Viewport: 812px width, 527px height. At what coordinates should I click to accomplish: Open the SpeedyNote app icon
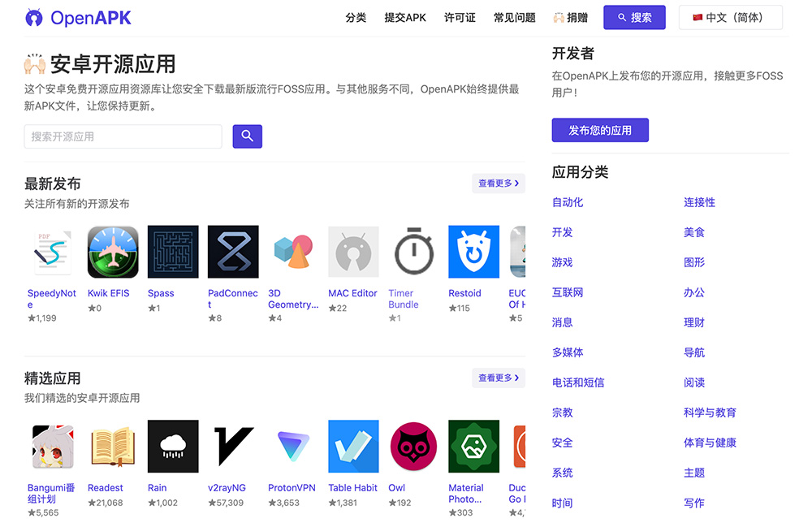[52, 252]
